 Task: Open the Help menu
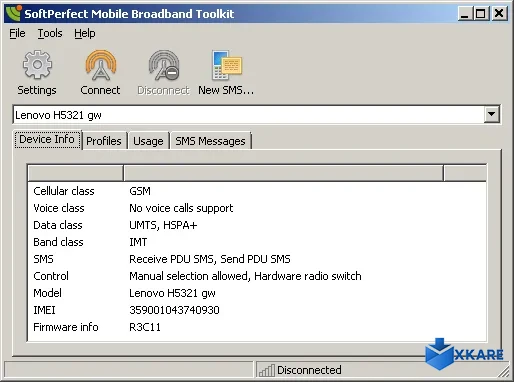85,33
